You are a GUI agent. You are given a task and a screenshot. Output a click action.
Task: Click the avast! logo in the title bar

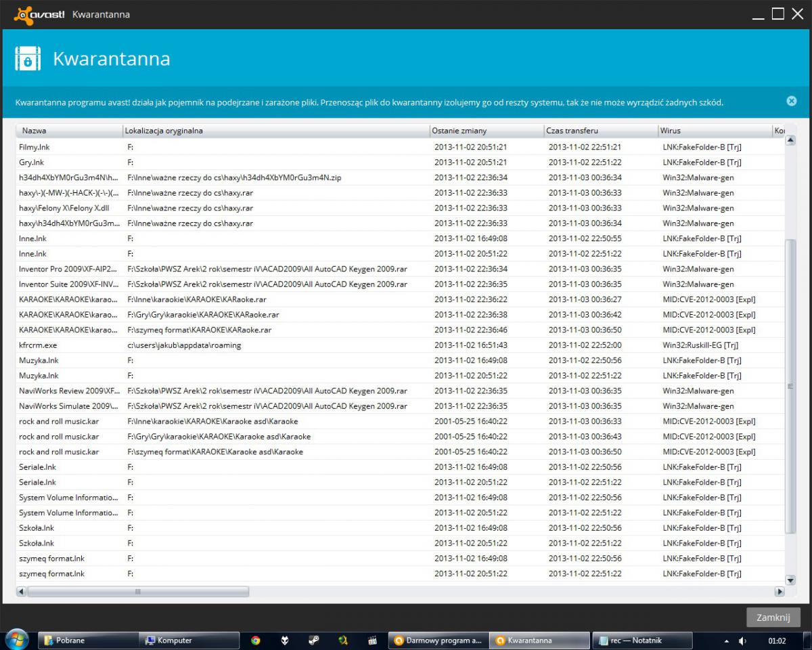point(40,14)
